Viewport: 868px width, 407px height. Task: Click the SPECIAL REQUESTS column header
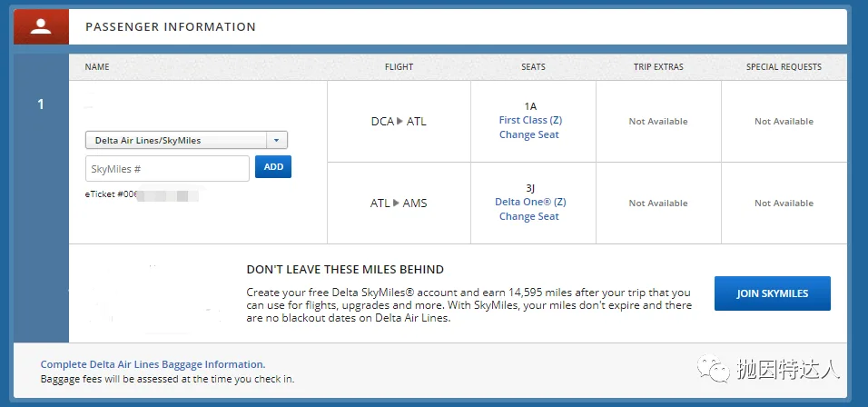pos(784,66)
